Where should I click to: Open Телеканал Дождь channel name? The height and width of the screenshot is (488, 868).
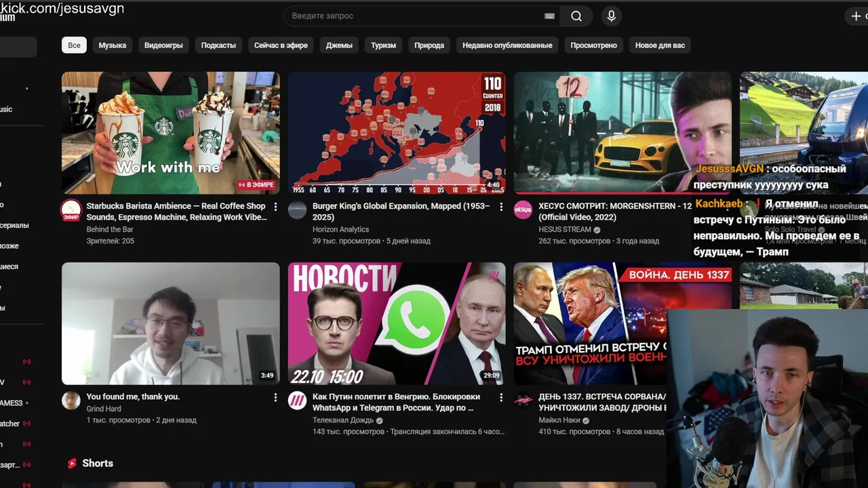pos(343,420)
